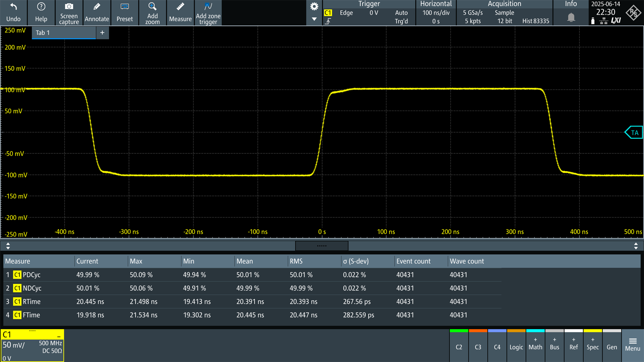Toggle channel C2 on

pos(459,347)
